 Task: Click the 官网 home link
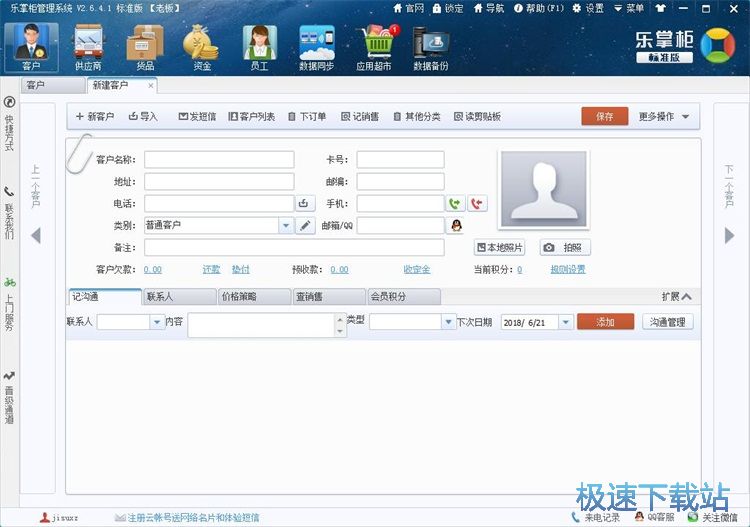click(x=408, y=8)
